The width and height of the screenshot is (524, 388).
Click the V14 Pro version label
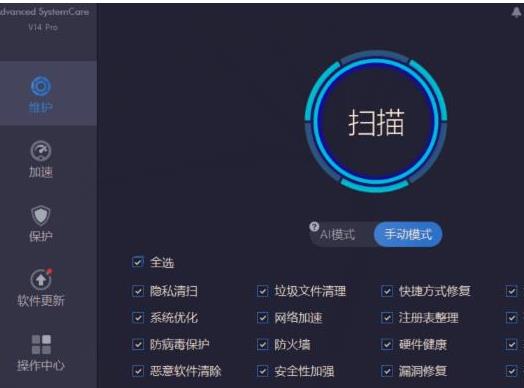[43, 27]
